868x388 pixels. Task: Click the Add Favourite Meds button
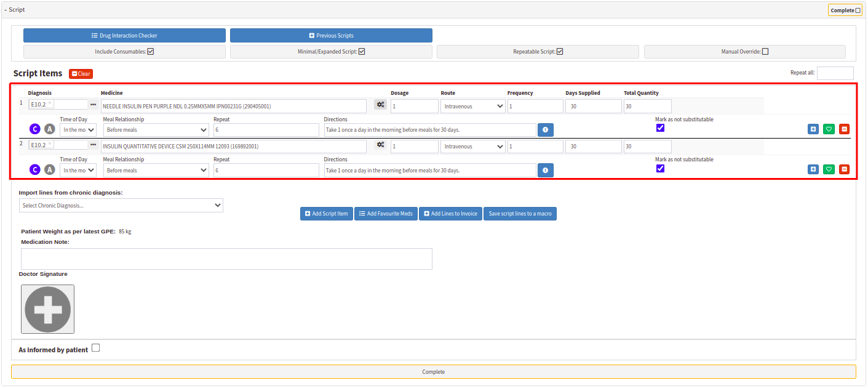click(x=386, y=214)
